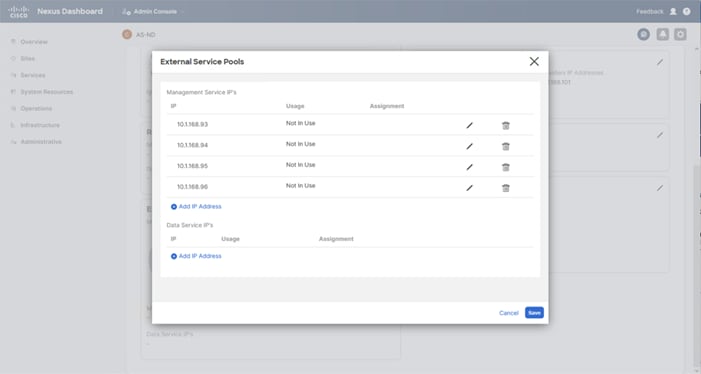
Task: Select the 10.1.168.96 IP cell
Action: tap(192, 187)
